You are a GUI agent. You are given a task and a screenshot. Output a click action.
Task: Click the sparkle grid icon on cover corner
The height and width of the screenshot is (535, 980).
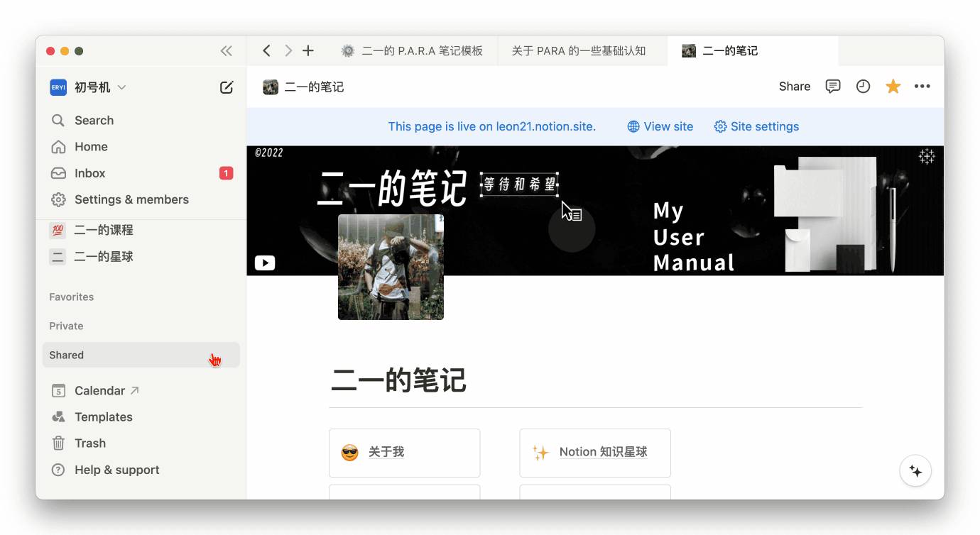point(927,157)
